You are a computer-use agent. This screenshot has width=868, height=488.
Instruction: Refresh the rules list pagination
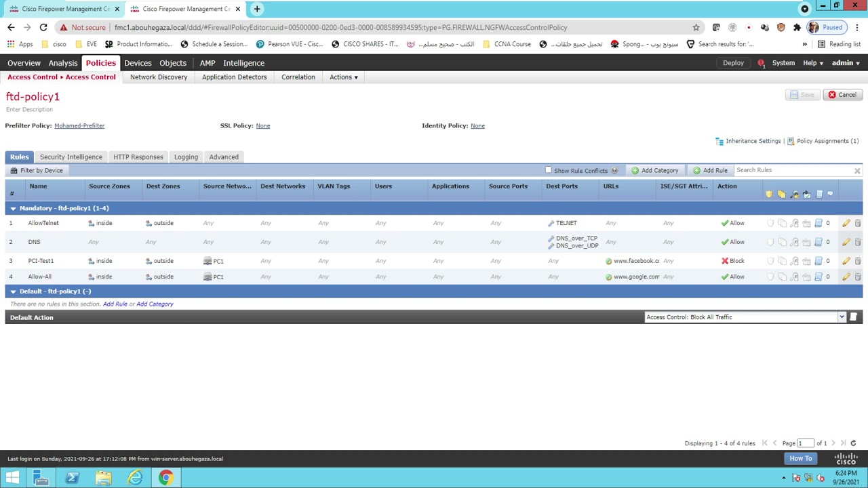[853, 443]
